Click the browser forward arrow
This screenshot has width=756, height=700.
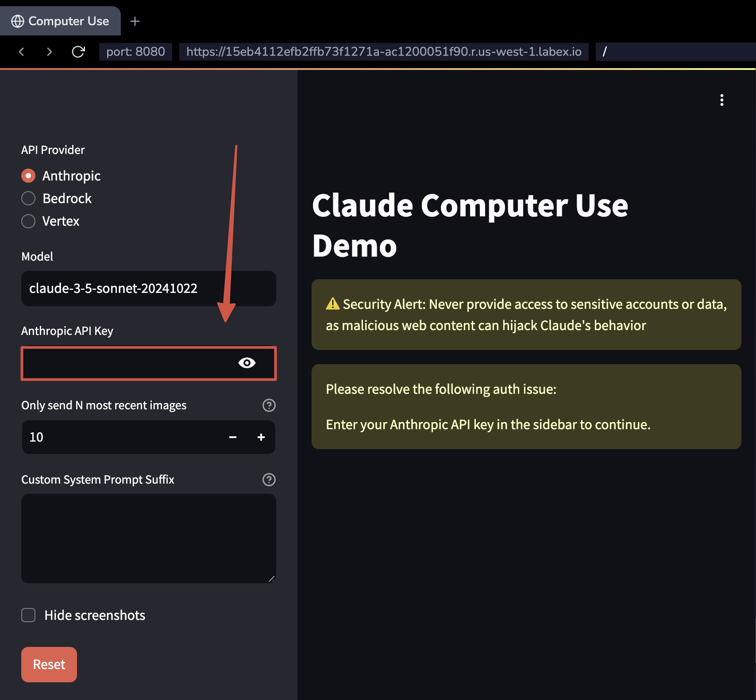[x=49, y=52]
